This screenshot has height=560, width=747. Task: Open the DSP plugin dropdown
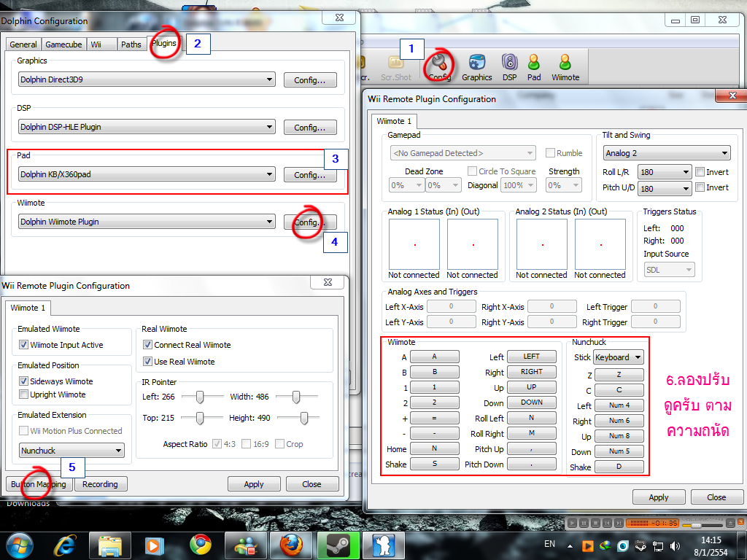147,127
